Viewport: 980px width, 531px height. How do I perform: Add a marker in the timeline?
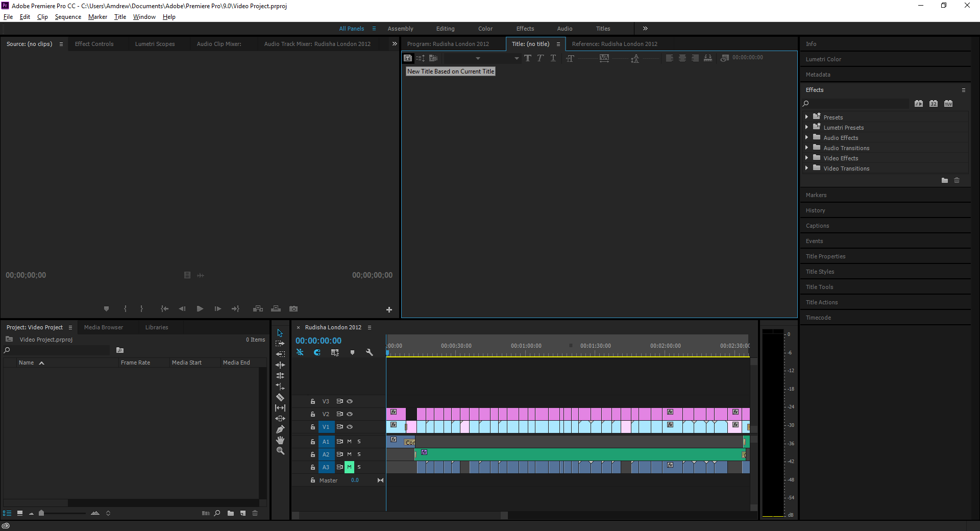click(x=352, y=352)
